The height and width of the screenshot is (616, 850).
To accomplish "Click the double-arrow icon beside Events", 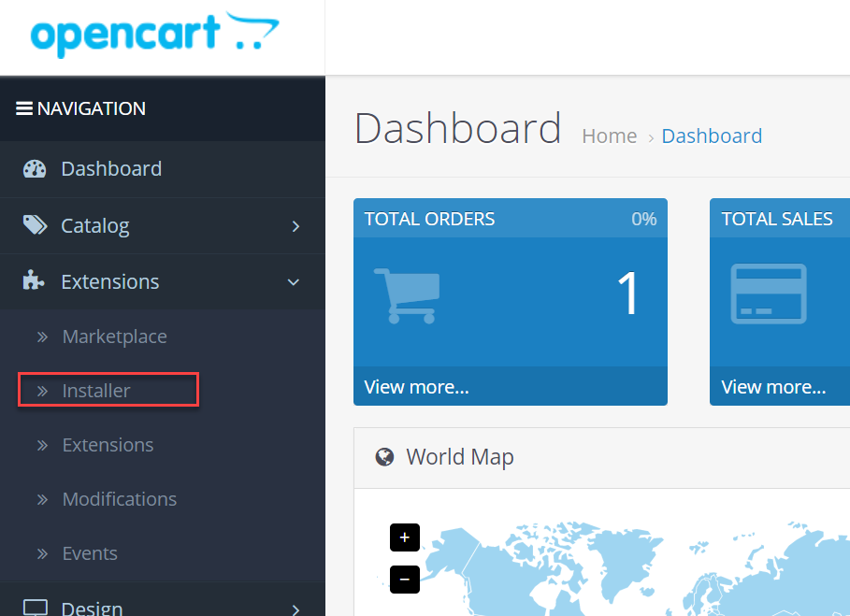I will coord(42,553).
